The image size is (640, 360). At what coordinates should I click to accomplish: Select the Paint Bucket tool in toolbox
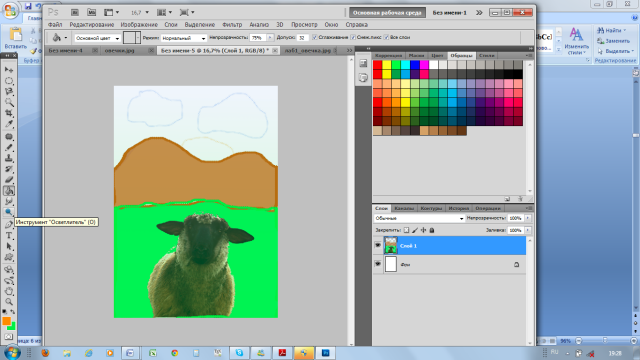point(9,191)
